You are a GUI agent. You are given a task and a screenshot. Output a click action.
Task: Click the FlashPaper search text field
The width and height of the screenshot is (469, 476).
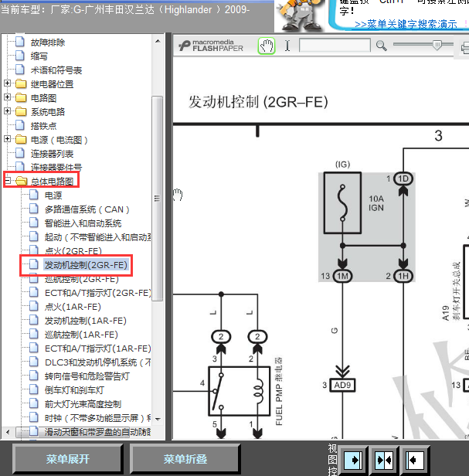pos(335,46)
